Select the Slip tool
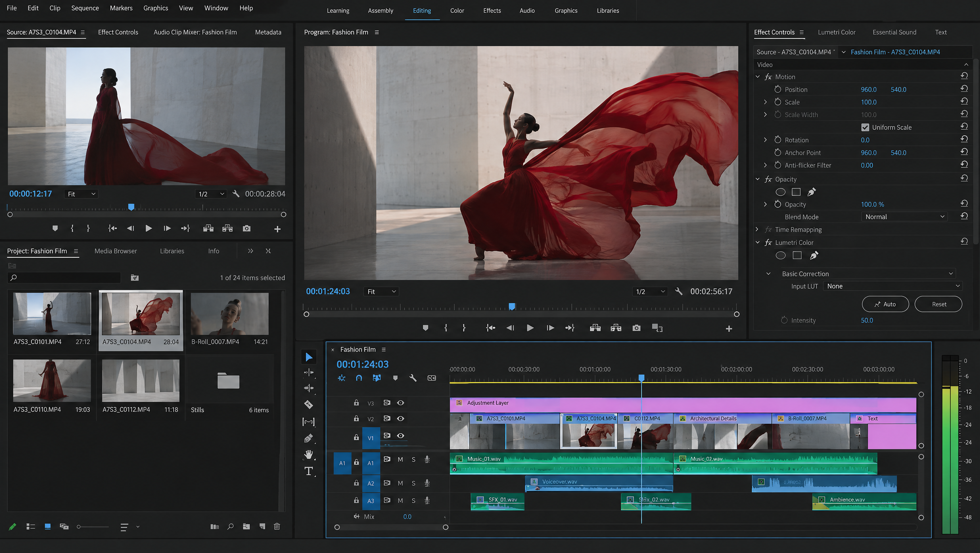980x553 pixels. click(x=308, y=422)
